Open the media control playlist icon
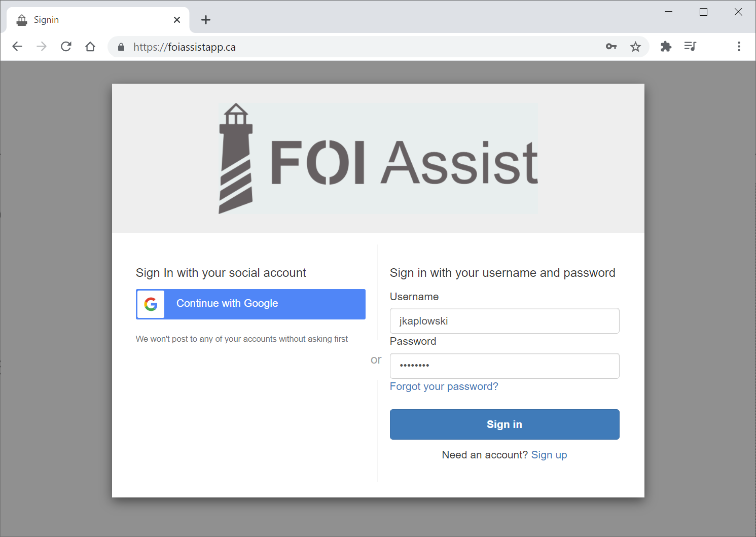Screen dimensions: 756x537 (690, 47)
